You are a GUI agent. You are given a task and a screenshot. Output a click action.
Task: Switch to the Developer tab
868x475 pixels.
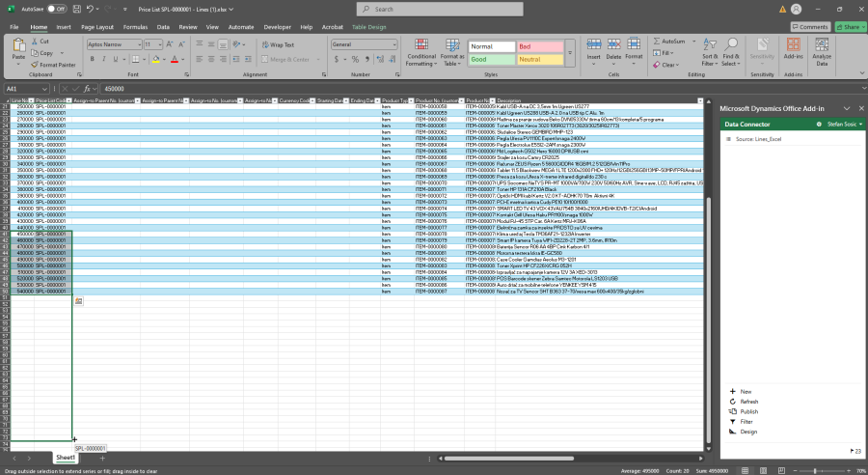[x=278, y=27]
